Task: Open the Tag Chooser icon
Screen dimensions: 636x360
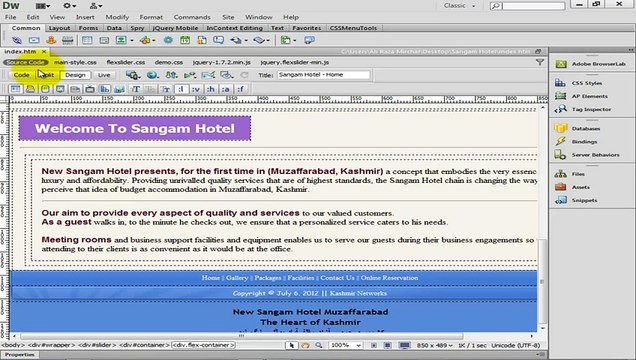Action: [x=309, y=40]
